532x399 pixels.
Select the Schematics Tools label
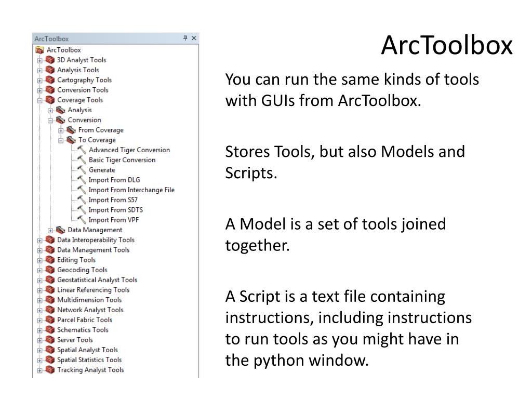(83, 330)
